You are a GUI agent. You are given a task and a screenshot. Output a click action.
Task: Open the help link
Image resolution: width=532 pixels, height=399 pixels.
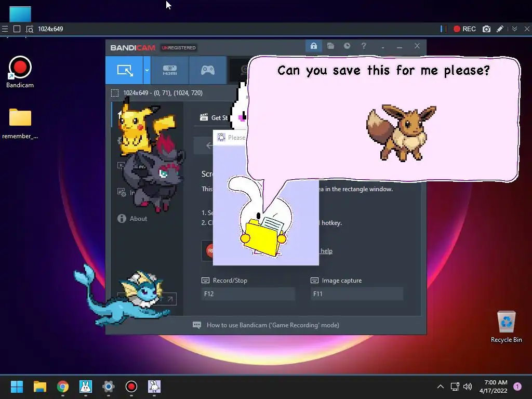(326, 251)
